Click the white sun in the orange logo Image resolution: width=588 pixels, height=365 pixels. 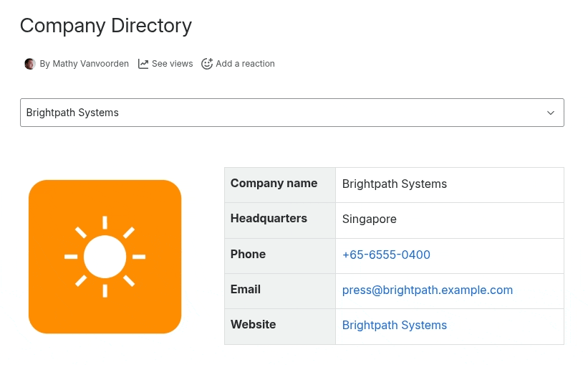coord(105,256)
